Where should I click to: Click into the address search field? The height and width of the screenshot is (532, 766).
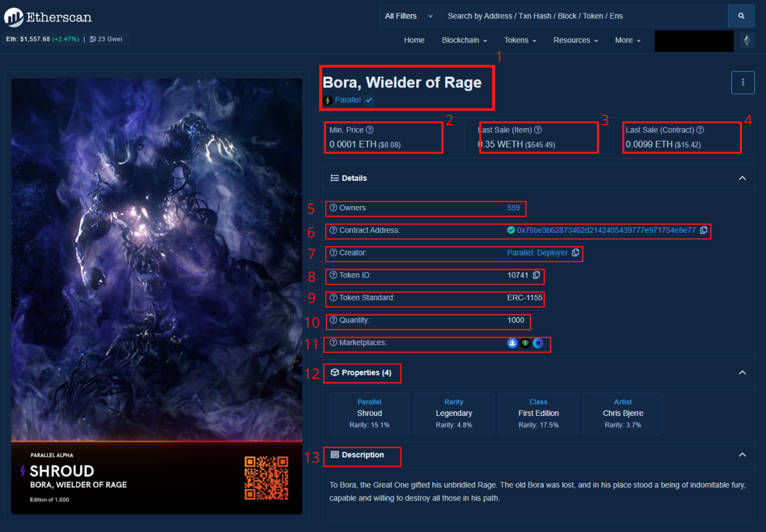(x=584, y=16)
